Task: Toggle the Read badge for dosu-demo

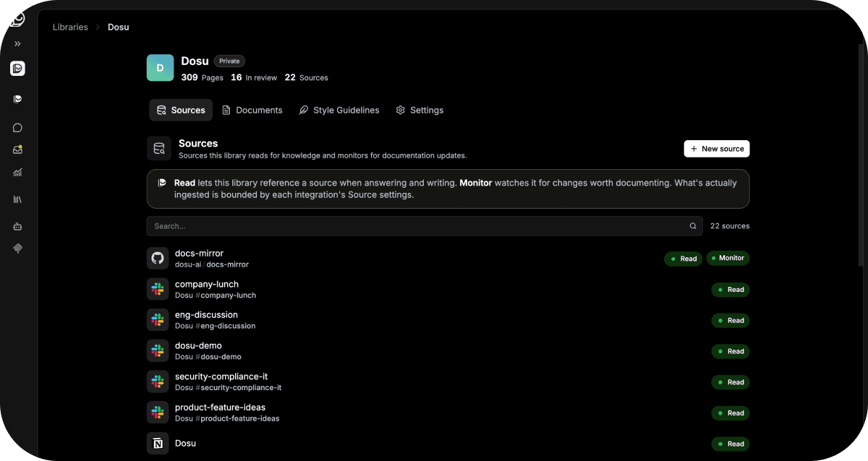Action: click(731, 351)
